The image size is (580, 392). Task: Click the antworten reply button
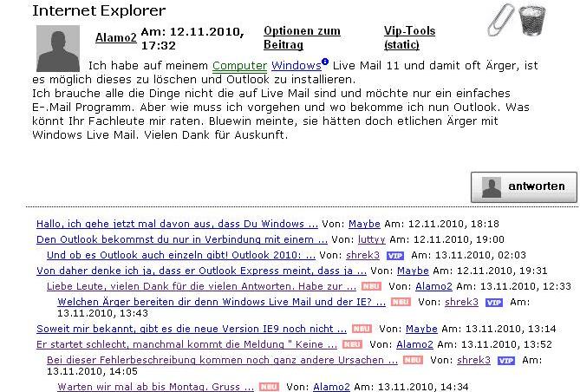(524, 187)
